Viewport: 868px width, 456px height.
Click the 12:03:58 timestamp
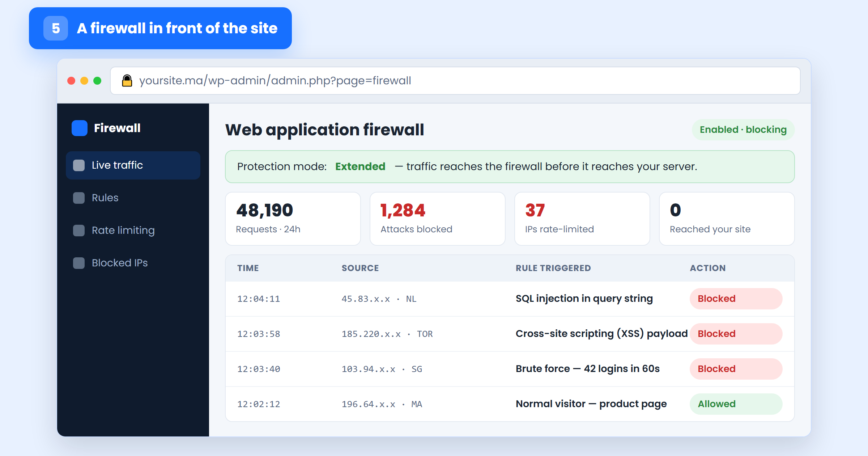click(259, 334)
